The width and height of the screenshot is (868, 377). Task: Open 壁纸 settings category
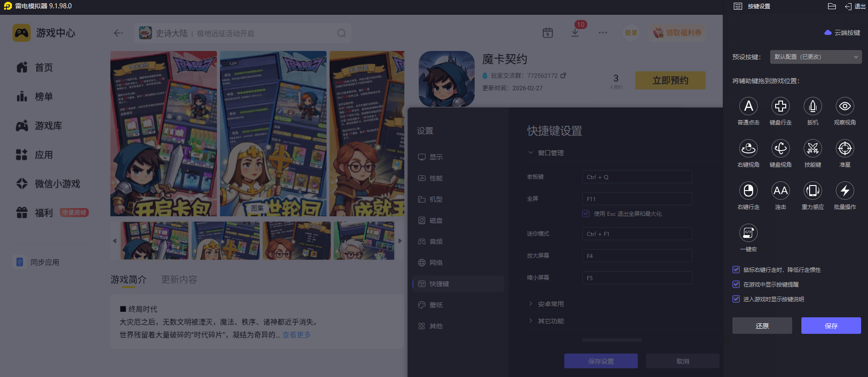458,305
